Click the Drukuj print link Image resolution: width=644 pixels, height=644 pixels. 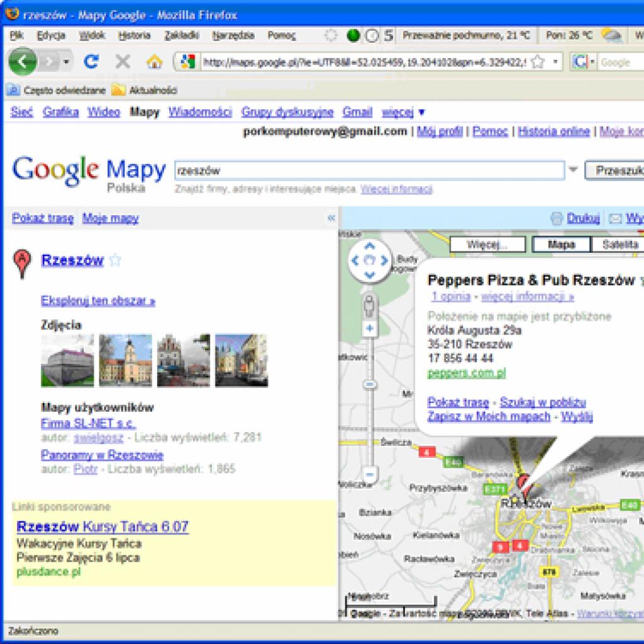583,218
